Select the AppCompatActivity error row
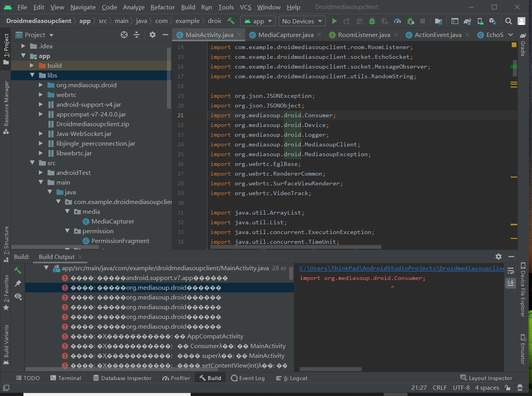Screen dimensions: 532x396 (x=160, y=336)
